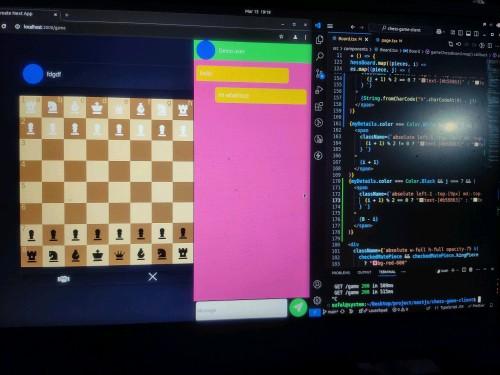The width and height of the screenshot is (500, 375).
Task: Open the VS Code hamburger menu
Action: click(x=330, y=26)
